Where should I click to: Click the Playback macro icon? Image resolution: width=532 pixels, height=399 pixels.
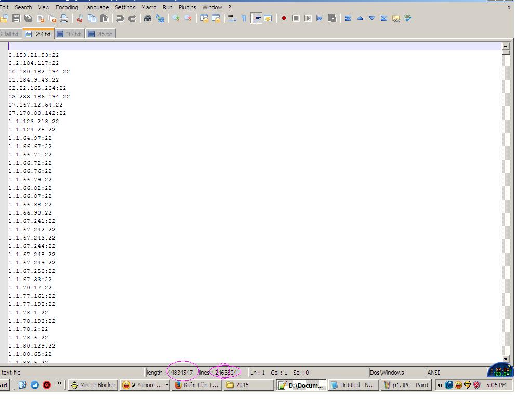[x=308, y=18]
